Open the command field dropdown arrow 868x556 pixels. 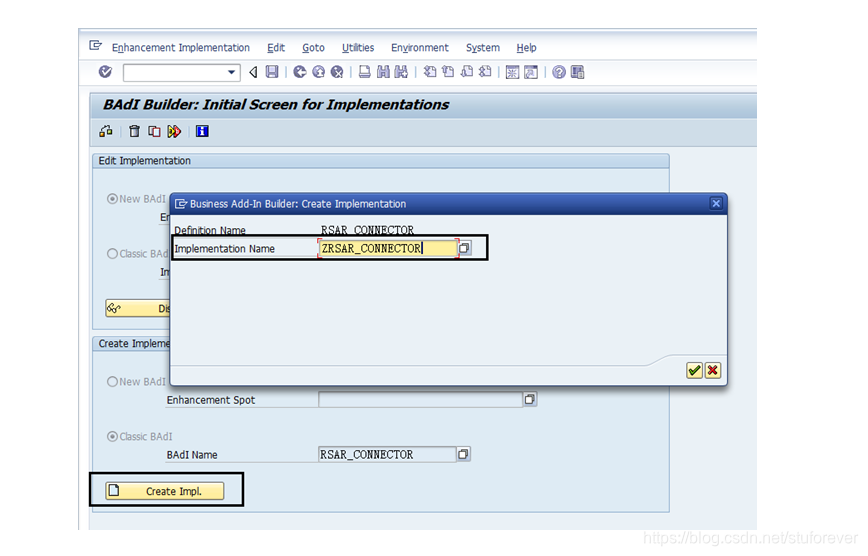click(231, 72)
